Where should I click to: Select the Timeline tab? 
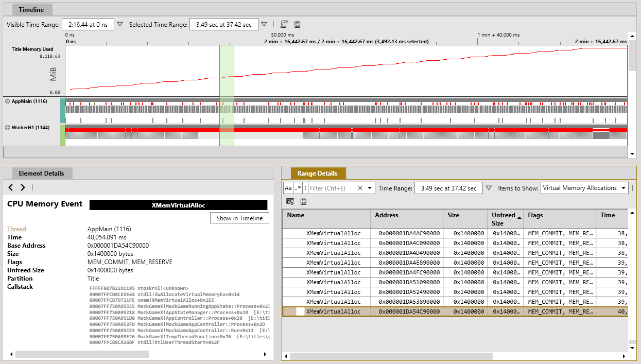click(x=31, y=9)
